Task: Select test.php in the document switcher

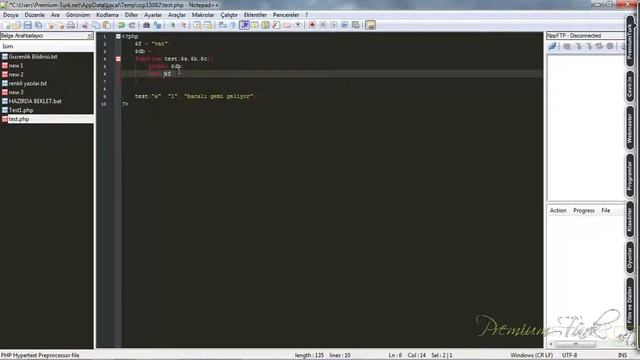Action: (47, 119)
